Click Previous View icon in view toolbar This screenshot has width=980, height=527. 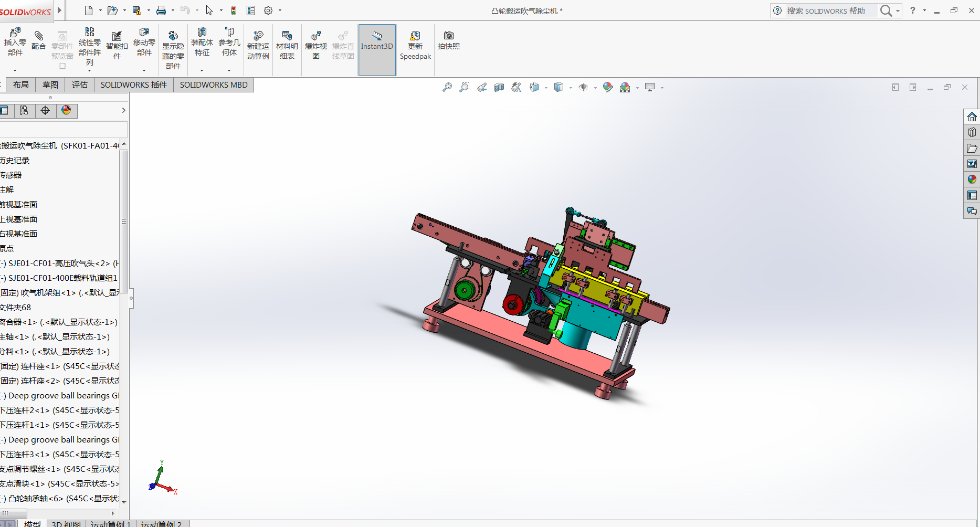click(x=482, y=88)
